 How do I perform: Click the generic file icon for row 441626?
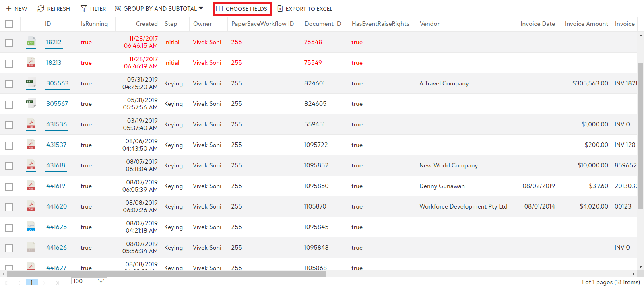(31, 247)
